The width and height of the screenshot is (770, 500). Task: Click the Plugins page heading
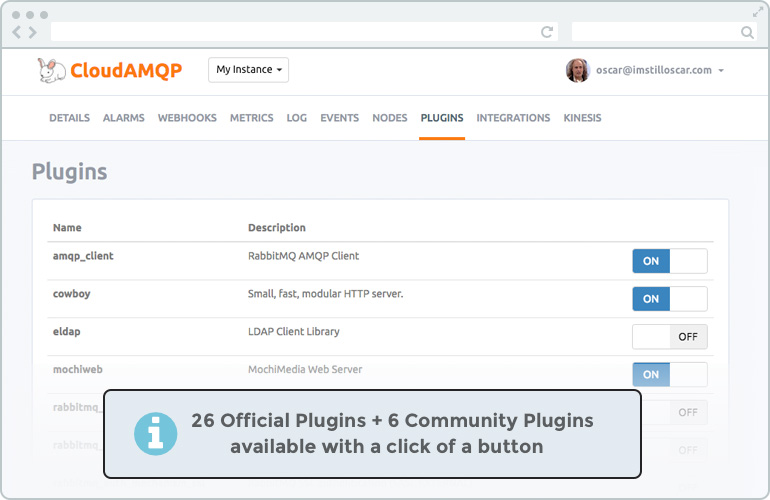tap(69, 172)
